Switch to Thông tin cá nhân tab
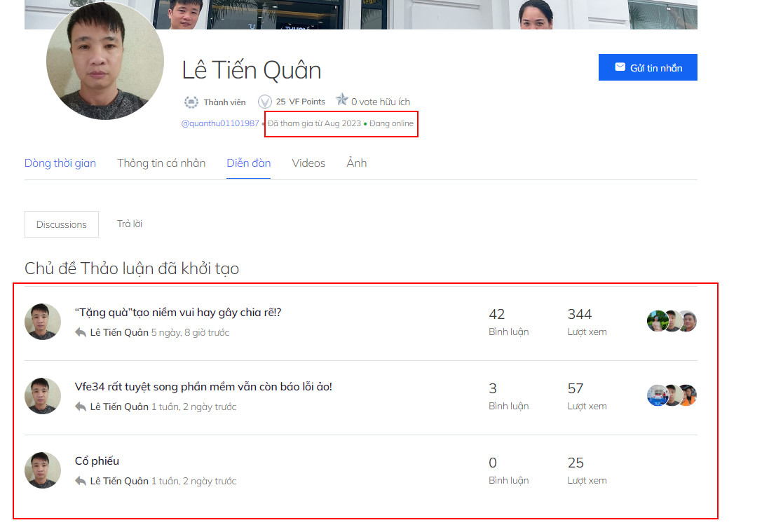Screen dimensions: 769x532 (x=161, y=163)
